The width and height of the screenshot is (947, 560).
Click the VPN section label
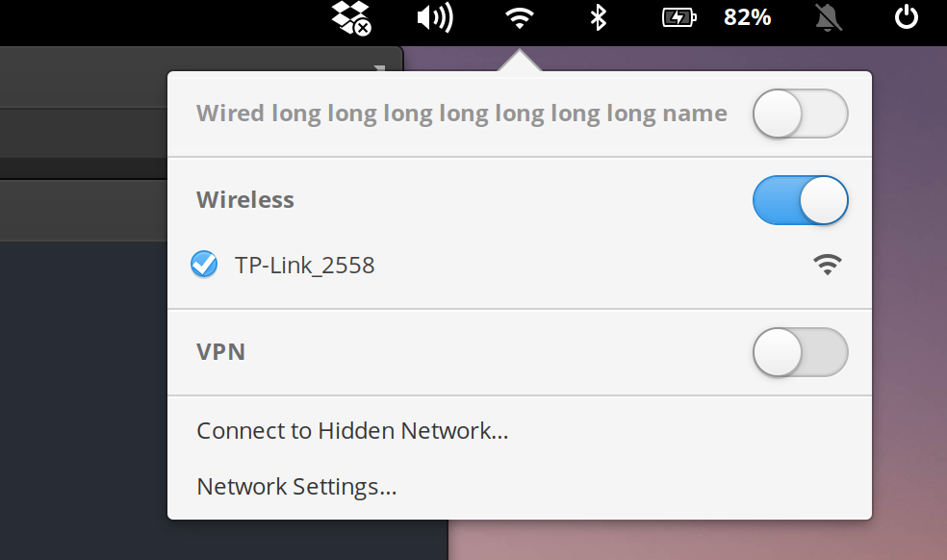(x=221, y=352)
